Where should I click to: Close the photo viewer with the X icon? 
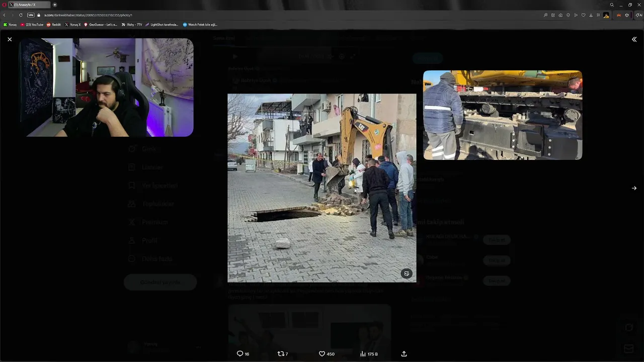pyautogui.click(x=10, y=39)
